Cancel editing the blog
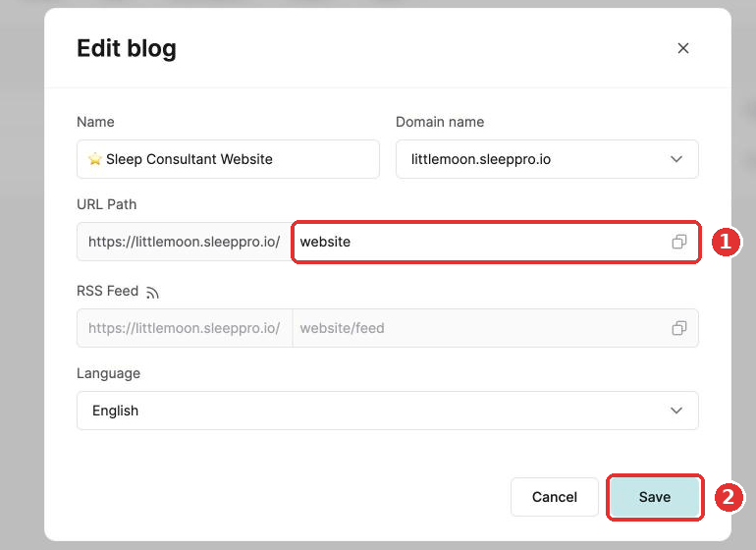This screenshot has width=756, height=550. tap(555, 497)
